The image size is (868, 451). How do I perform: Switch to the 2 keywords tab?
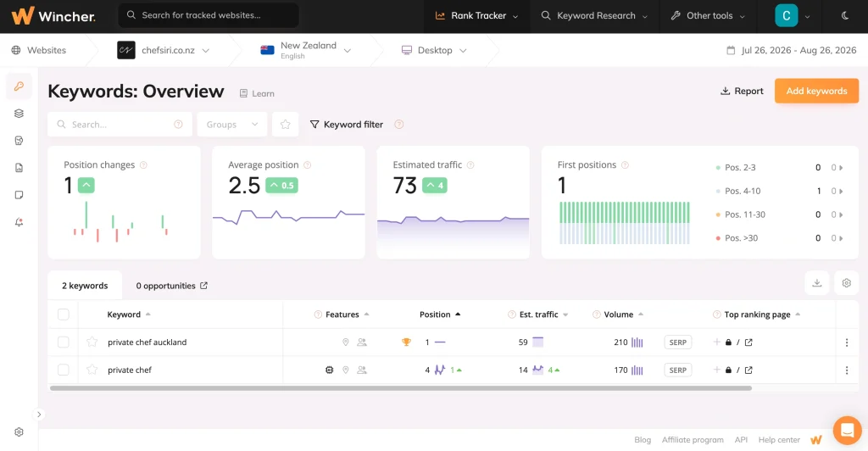85,286
